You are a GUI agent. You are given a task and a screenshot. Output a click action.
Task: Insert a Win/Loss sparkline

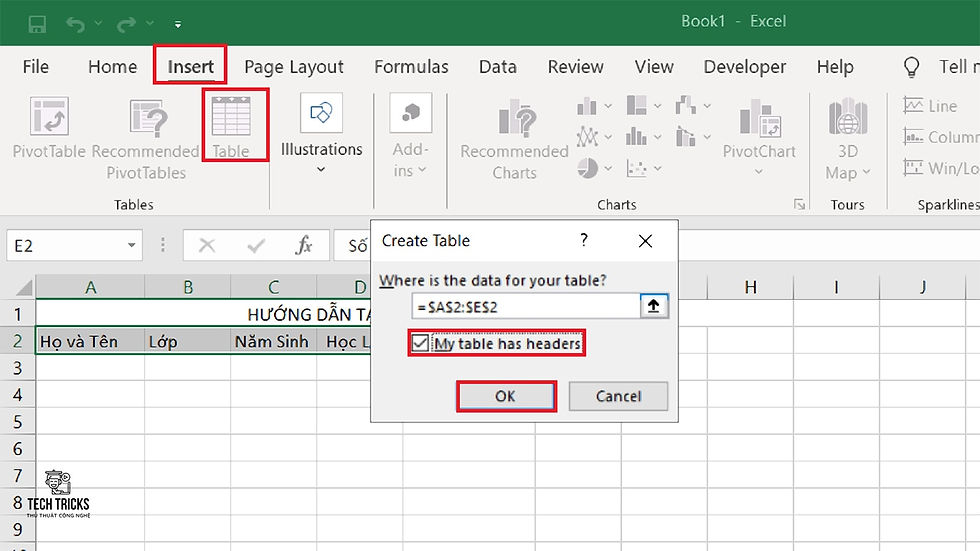click(x=940, y=168)
